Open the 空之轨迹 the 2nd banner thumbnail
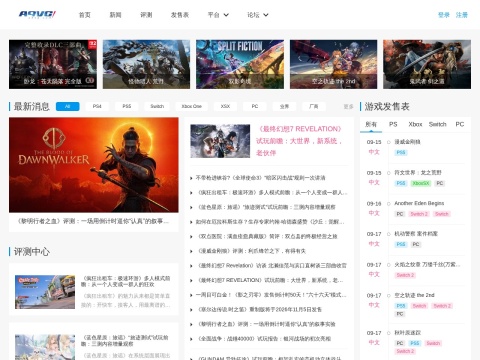This screenshot has height=360, width=480. pyautogui.click(x=333, y=64)
